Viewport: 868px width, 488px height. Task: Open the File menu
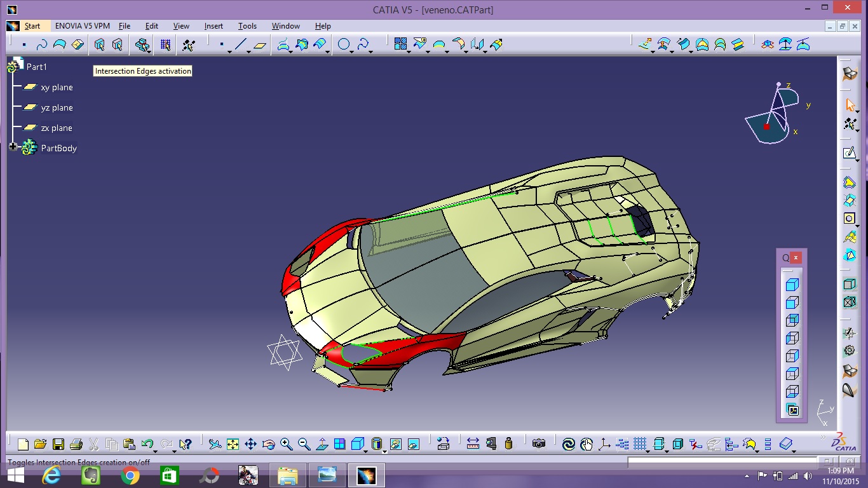pyautogui.click(x=125, y=26)
